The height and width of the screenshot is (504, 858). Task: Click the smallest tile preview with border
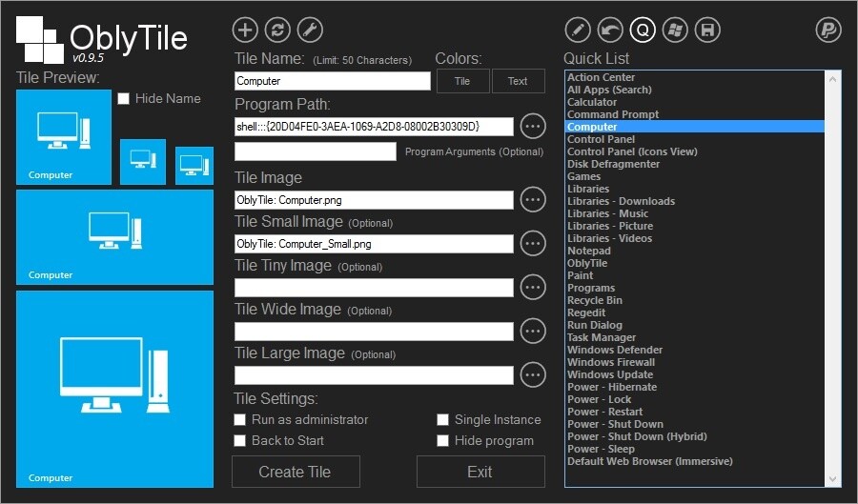click(194, 166)
